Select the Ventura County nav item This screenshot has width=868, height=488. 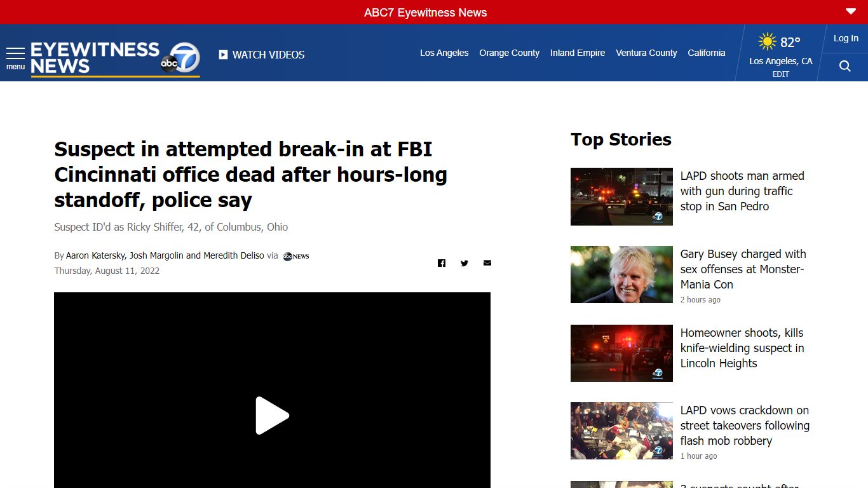(x=646, y=53)
